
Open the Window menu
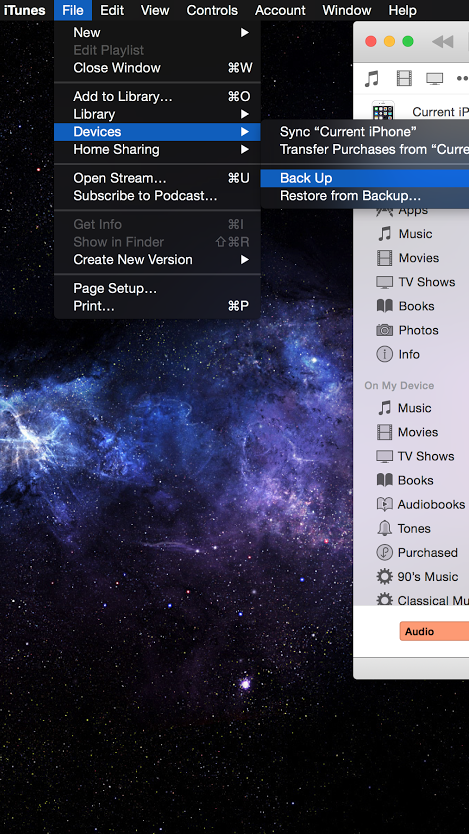point(347,10)
